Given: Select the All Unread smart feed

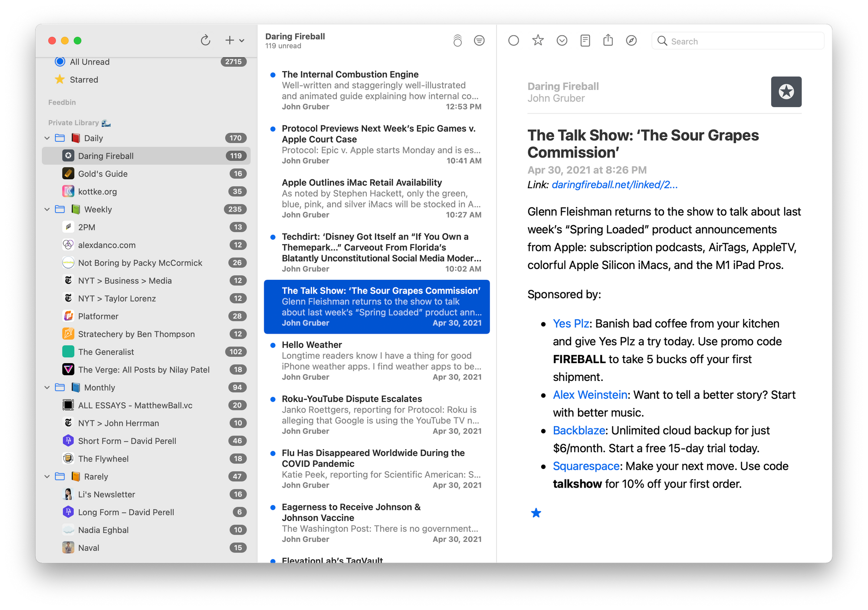Looking at the screenshot, I should (89, 62).
